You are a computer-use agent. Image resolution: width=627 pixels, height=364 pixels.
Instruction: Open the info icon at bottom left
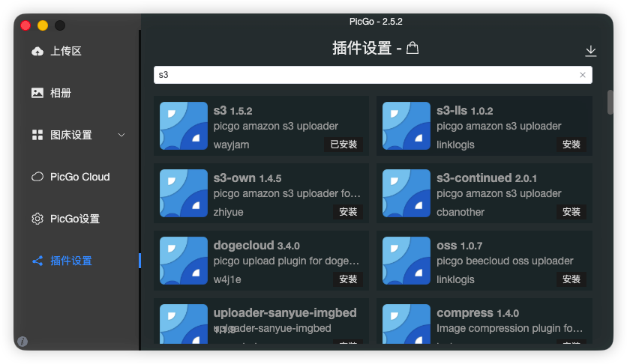(x=22, y=342)
